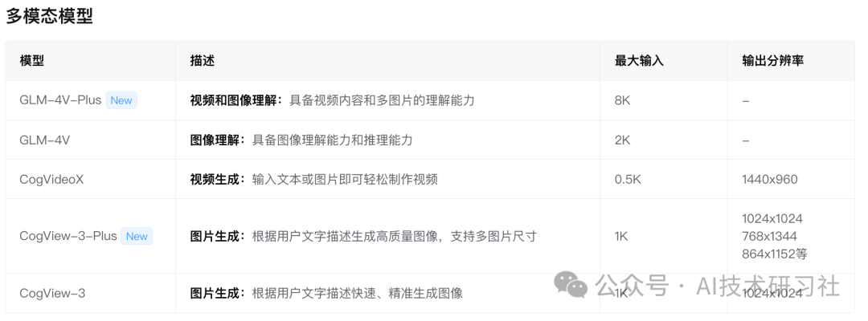Click the New badge beside GLM-4V-Plus
The image size is (868, 321).
point(121,100)
